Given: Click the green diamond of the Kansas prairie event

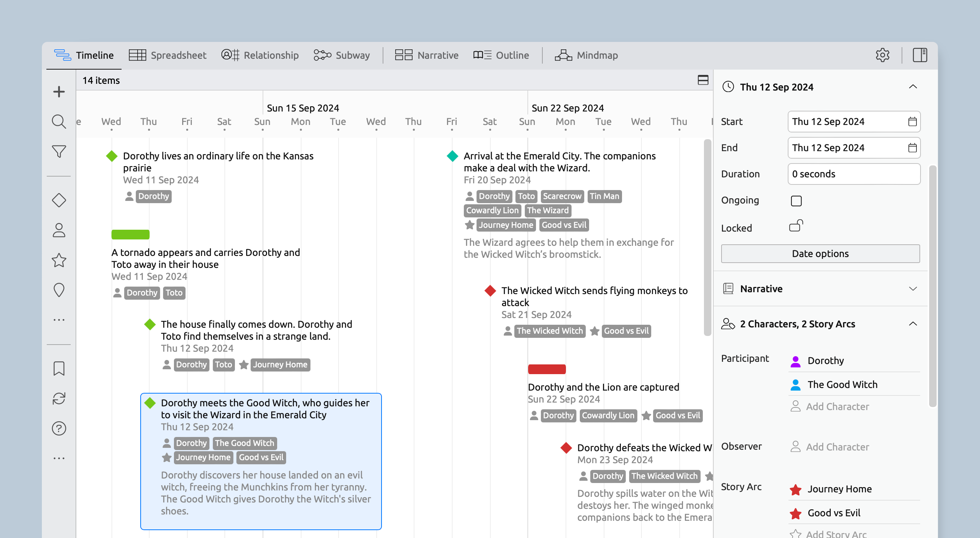Looking at the screenshot, I should (111, 156).
